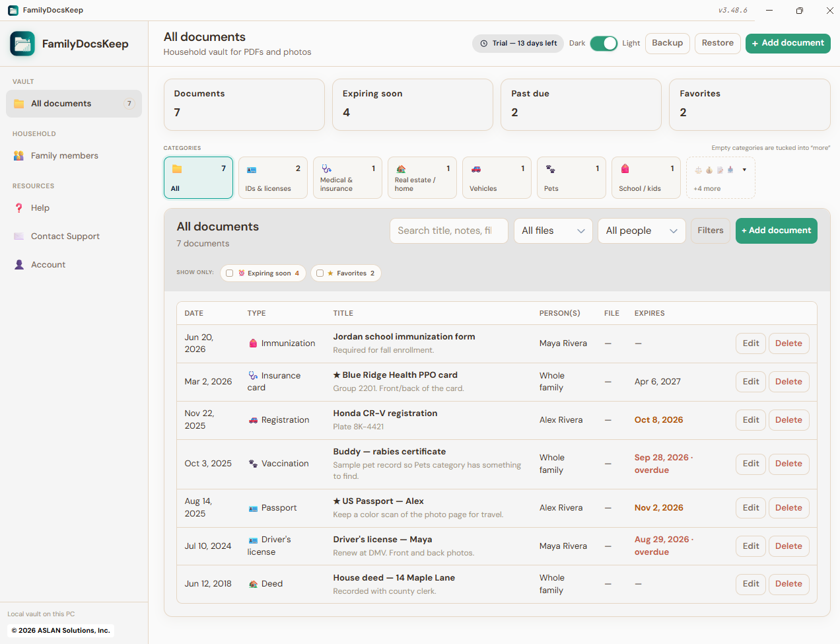The image size is (840, 644).
Task: Click the stethoscope icon in Medical & insurance
Action: click(x=326, y=169)
